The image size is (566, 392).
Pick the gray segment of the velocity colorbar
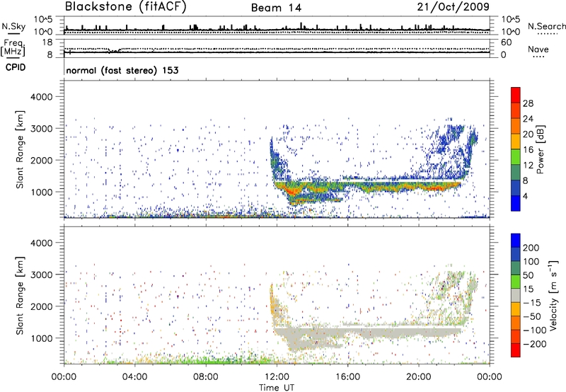[516, 295]
